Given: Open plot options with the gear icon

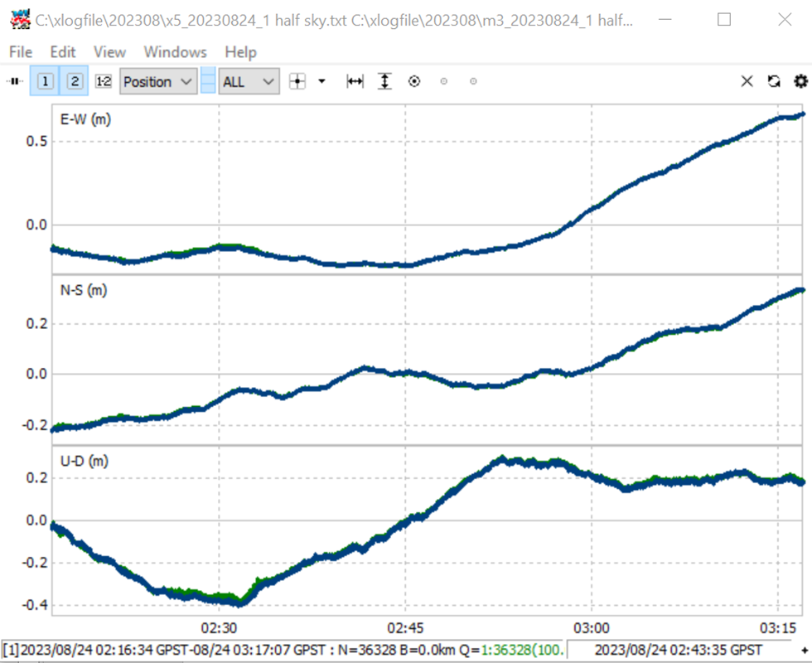Looking at the screenshot, I should (801, 81).
